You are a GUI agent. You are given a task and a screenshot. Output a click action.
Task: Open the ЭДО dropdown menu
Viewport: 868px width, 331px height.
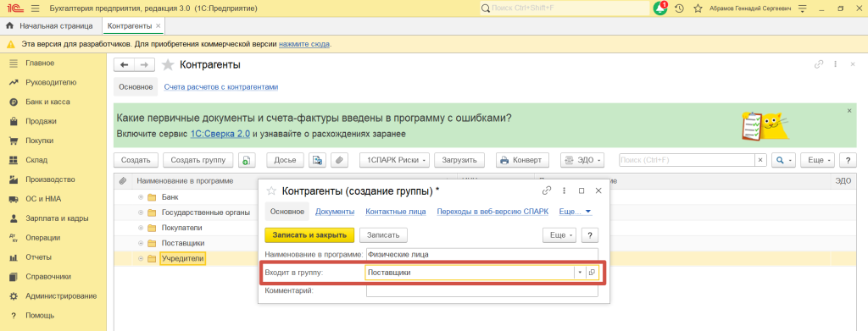click(x=581, y=160)
